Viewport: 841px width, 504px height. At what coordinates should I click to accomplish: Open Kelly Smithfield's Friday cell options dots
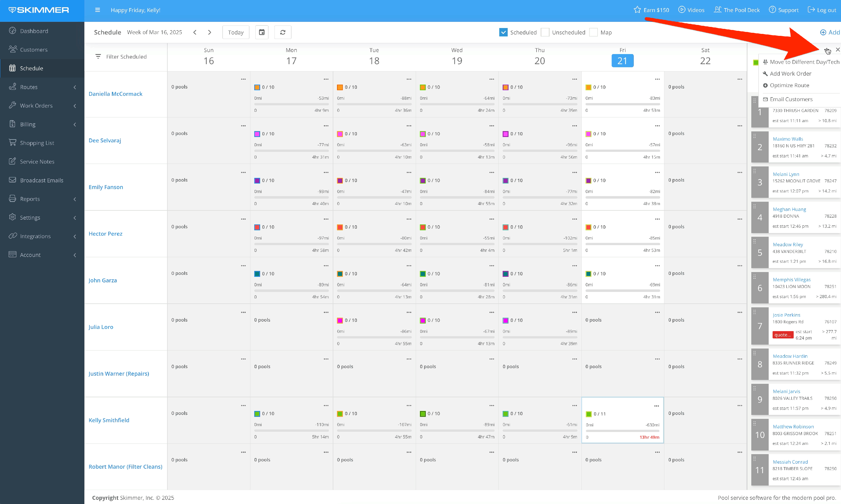(x=656, y=406)
